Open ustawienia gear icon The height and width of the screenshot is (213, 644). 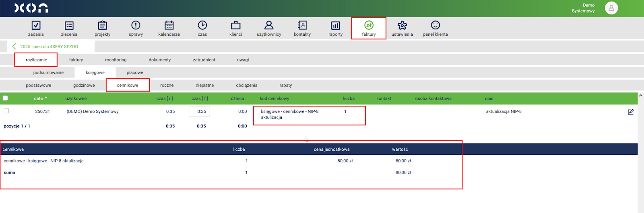[x=402, y=26]
